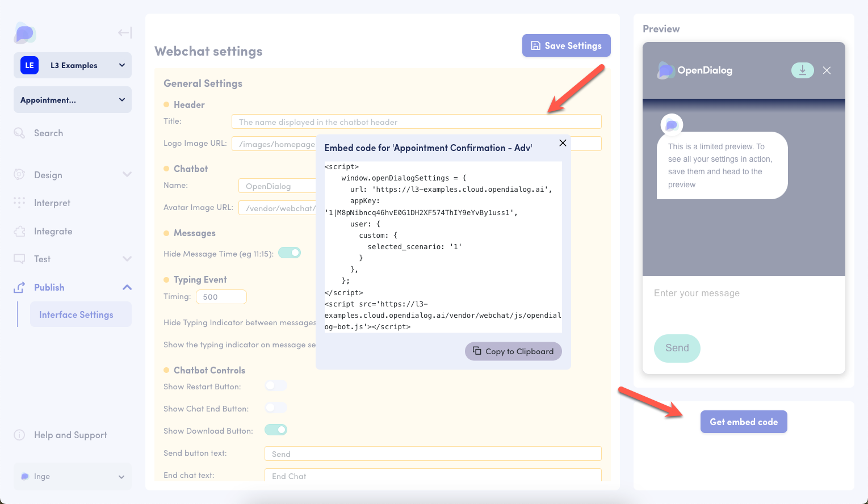Click the Search magnifier icon
Image resolution: width=868 pixels, height=504 pixels.
pyautogui.click(x=19, y=133)
